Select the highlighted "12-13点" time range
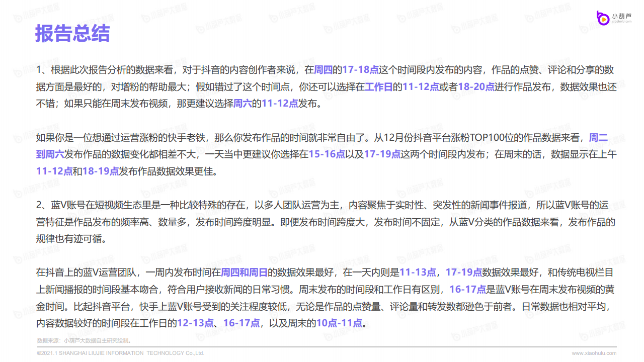 point(195,323)
